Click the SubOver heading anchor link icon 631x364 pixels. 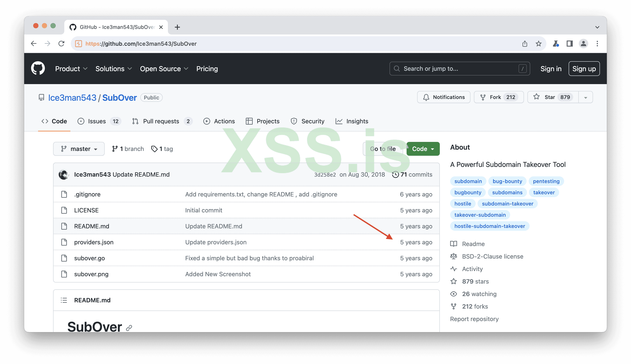point(129,328)
